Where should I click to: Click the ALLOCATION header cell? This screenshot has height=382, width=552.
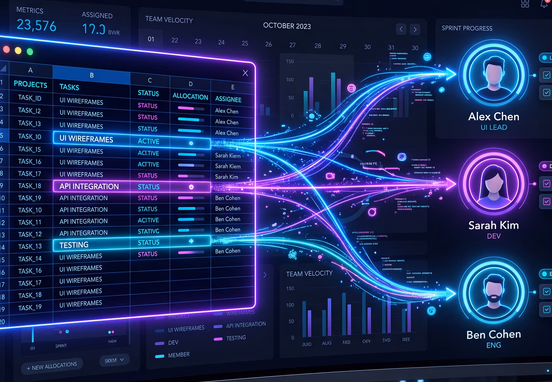point(190,96)
